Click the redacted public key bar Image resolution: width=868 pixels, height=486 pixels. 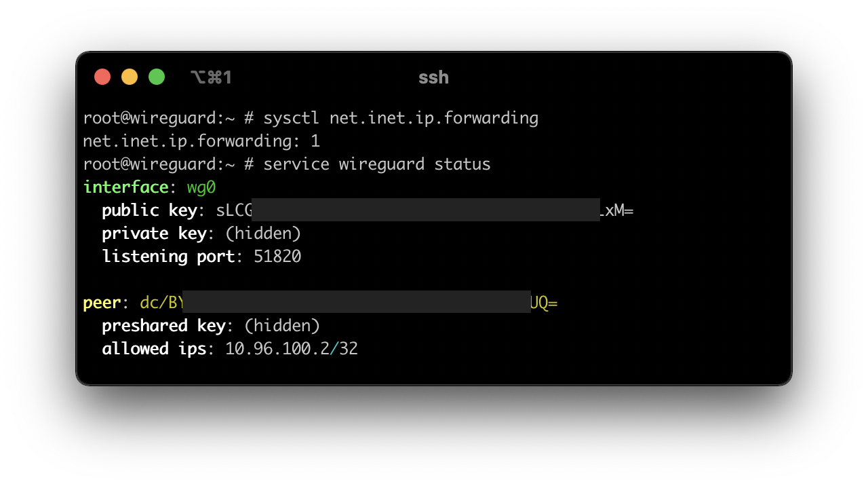426,210
